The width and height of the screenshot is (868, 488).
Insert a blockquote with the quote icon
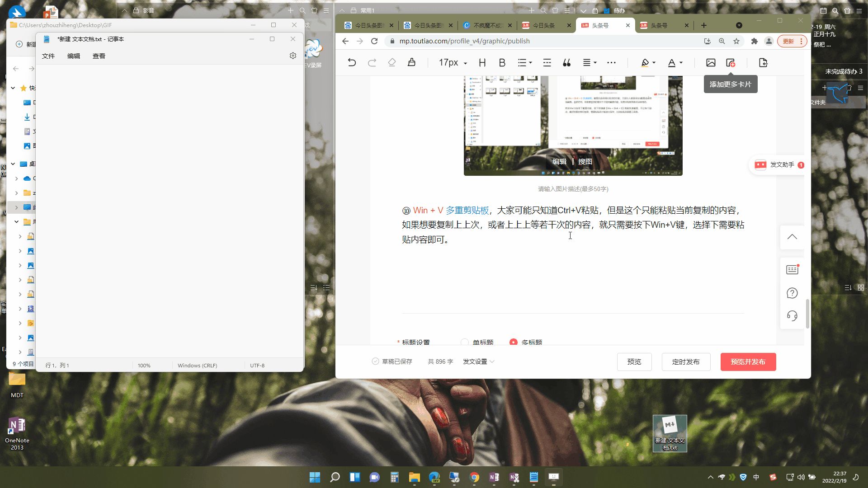(x=566, y=63)
